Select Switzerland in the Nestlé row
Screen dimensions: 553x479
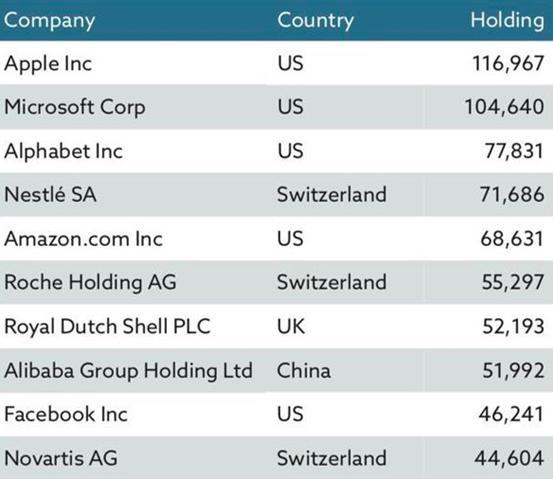[x=332, y=194]
